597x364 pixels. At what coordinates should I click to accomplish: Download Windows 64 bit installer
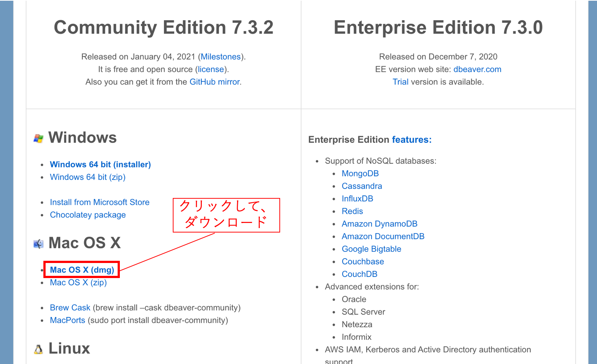click(x=100, y=164)
